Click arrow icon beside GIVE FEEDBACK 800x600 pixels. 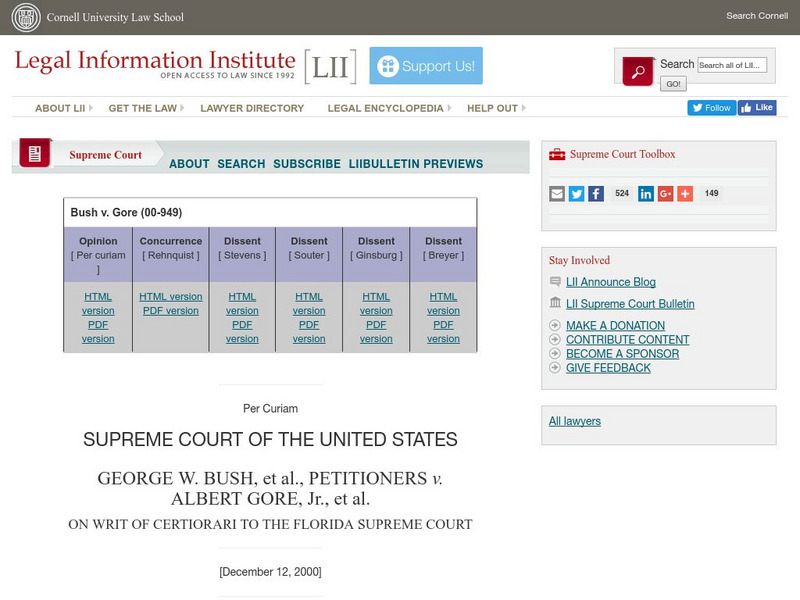(x=555, y=368)
